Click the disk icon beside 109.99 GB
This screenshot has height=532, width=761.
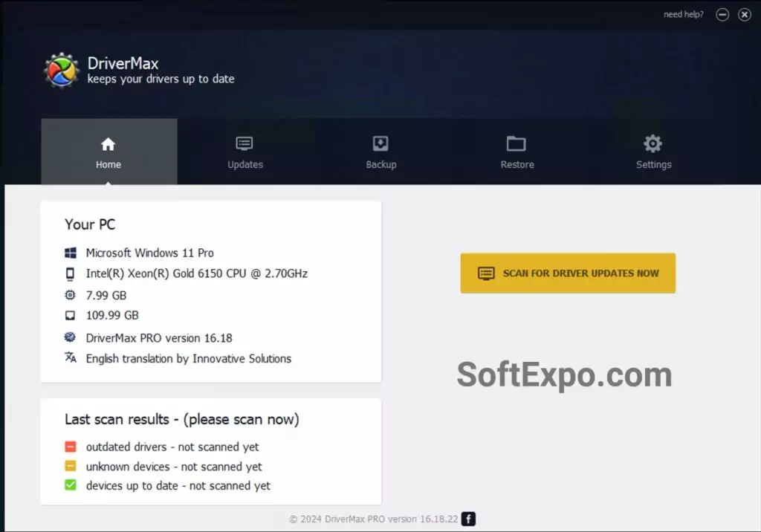point(70,316)
